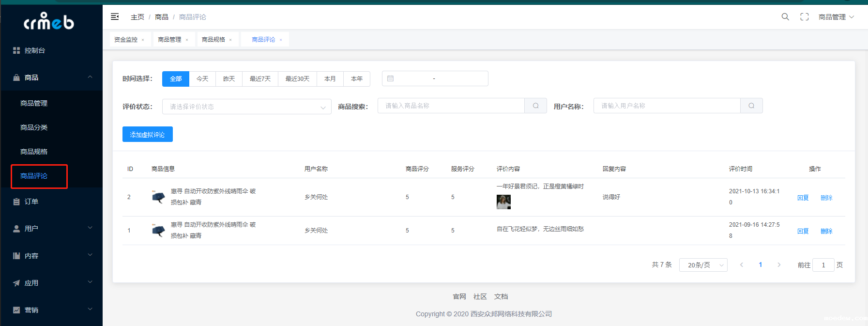Open search via top-right magnifier icon
The image size is (868, 326).
coord(785,17)
